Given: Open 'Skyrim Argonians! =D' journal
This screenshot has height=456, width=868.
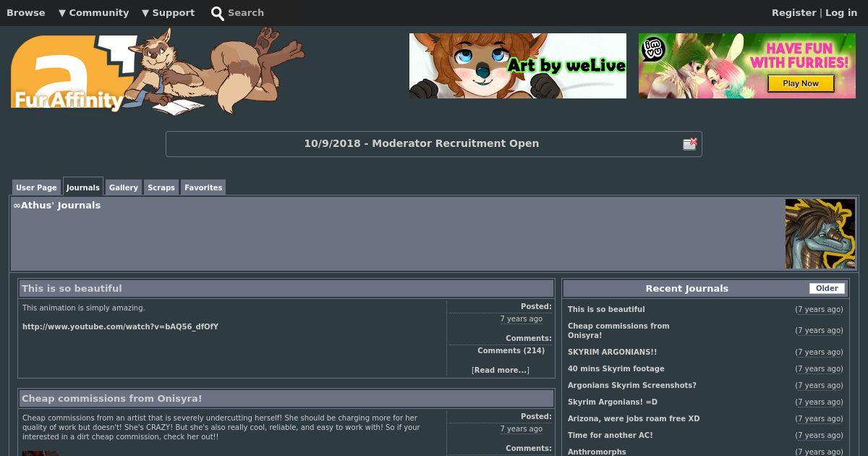Looking at the screenshot, I should (613, 402).
